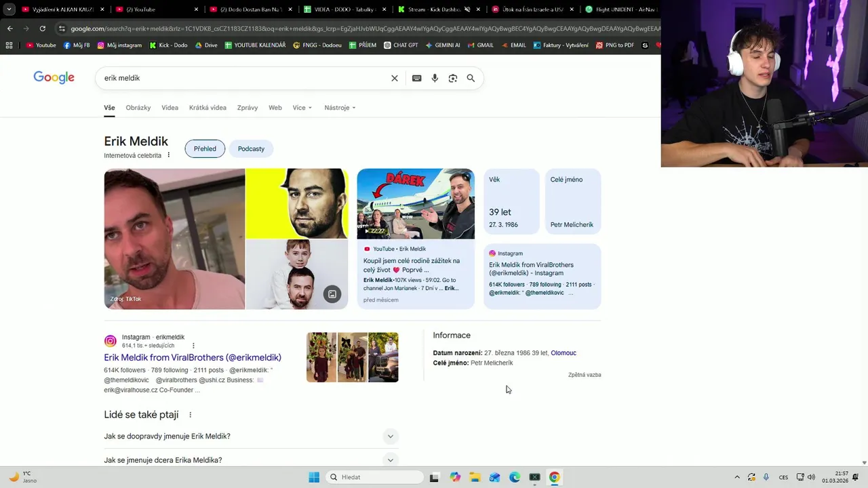868x488 pixels.
Task: Open the Chrome apps grid shortcut
Action: pyautogui.click(x=9, y=45)
